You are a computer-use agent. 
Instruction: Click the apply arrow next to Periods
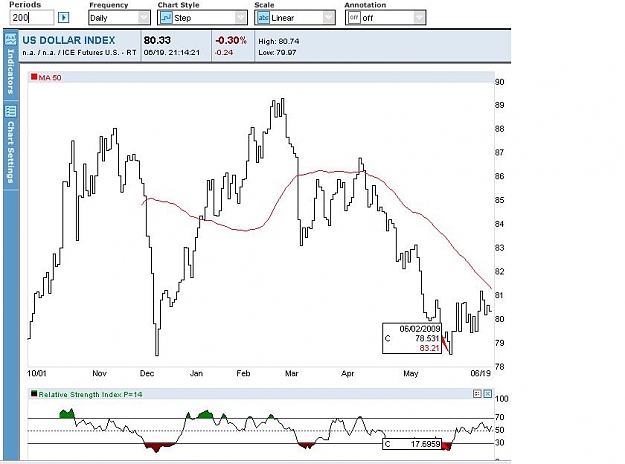click(63, 18)
